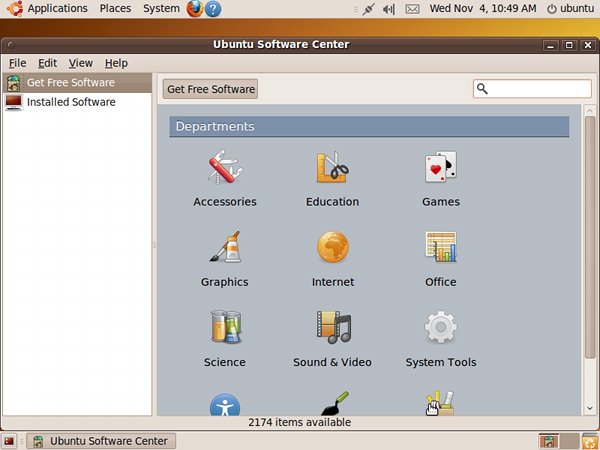Image resolution: width=600 pixels, height=450 pixels.
Task: Open the Internet globe icon
Action: [x=333, y=247]
